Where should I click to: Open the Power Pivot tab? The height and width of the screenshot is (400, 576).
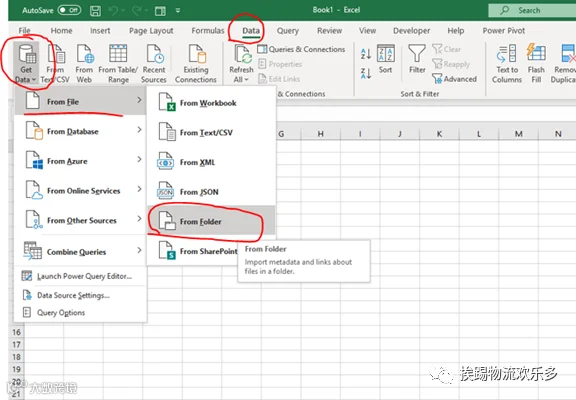[504, 31]
